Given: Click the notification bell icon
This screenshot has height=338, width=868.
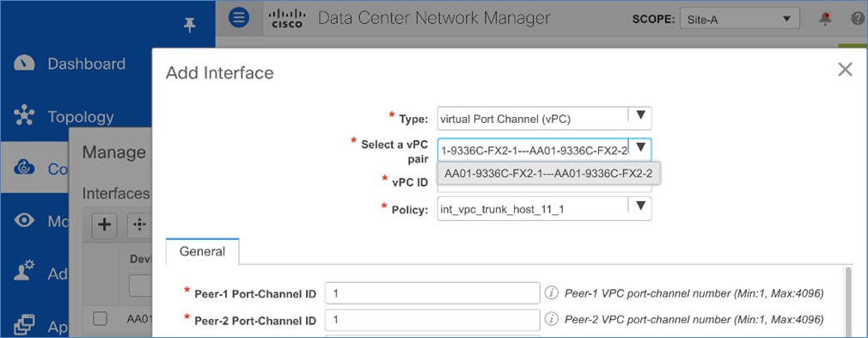Looking at the screenshot, I should tap(825, 18).
